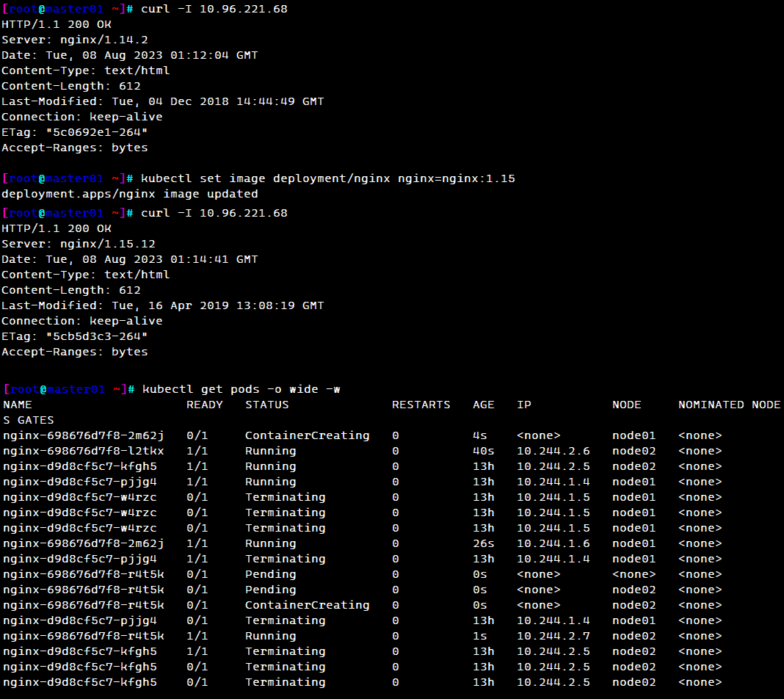The image size is (784, 699).
Task: Click the age value '1s'
Action: point(480,636)
